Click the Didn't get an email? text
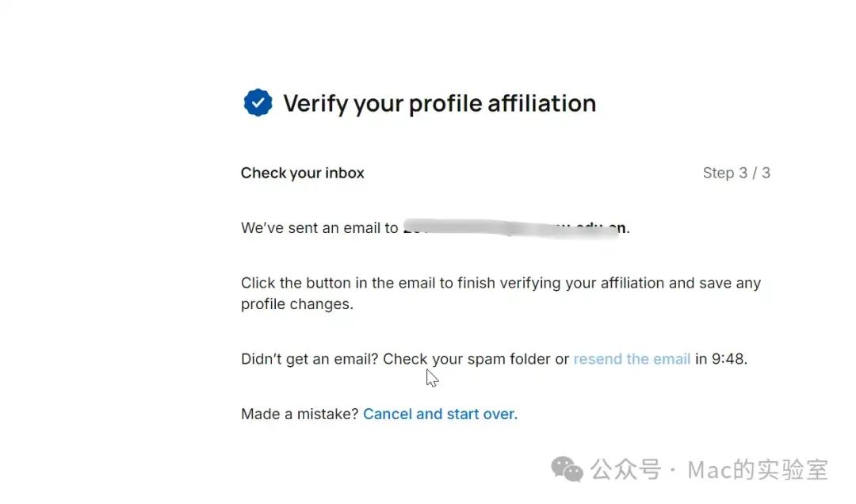The width and height of the screenshot is (856, 504). click(310, 359)
